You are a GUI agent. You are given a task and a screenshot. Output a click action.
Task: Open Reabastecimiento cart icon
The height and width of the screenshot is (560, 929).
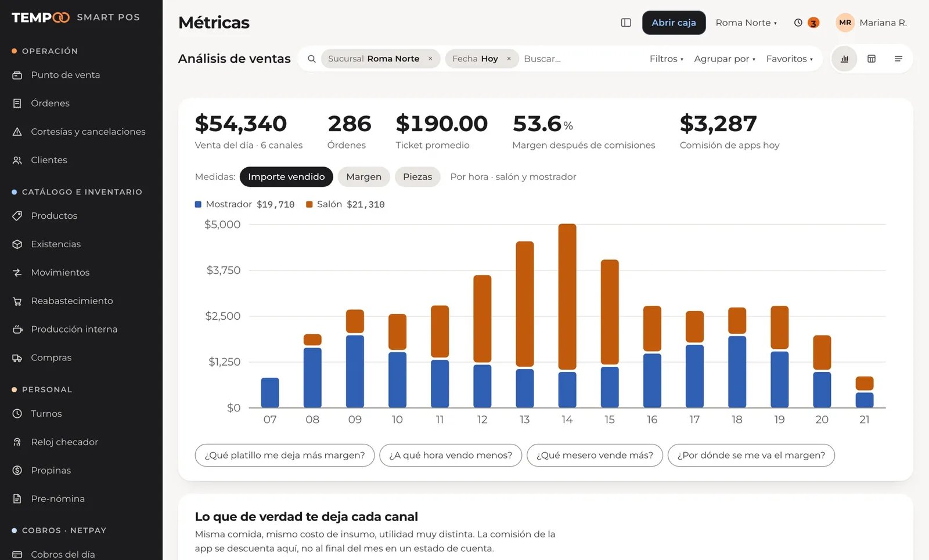pos(17,301)
